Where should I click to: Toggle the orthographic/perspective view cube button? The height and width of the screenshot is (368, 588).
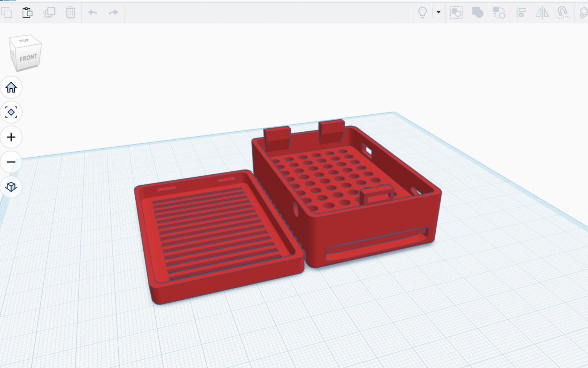pos(11,187)
